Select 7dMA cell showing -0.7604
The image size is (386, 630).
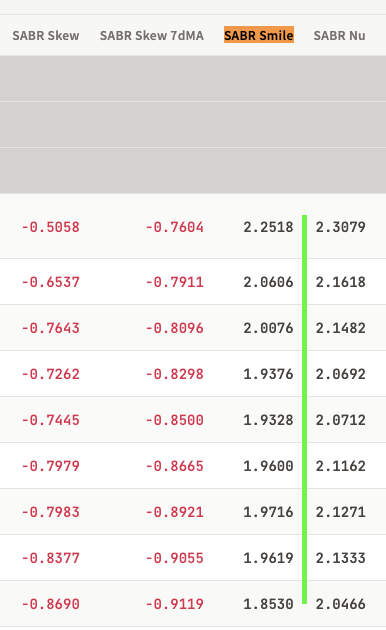tap(174, 227)
